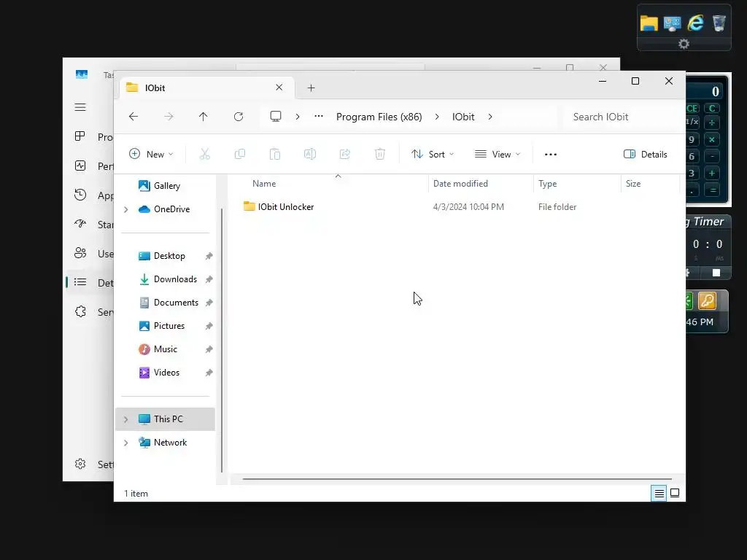Viewport: 747px width, 560px height.
Task: Click the Cut scissors icon
Action: (x=205, y=155)
